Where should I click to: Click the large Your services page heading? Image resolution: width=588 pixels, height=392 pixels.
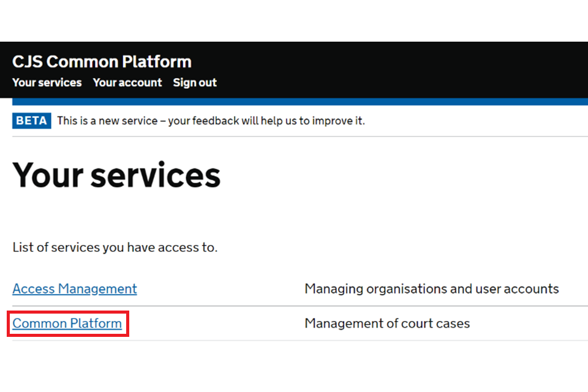pyautogui.click(x=116, y=175)
